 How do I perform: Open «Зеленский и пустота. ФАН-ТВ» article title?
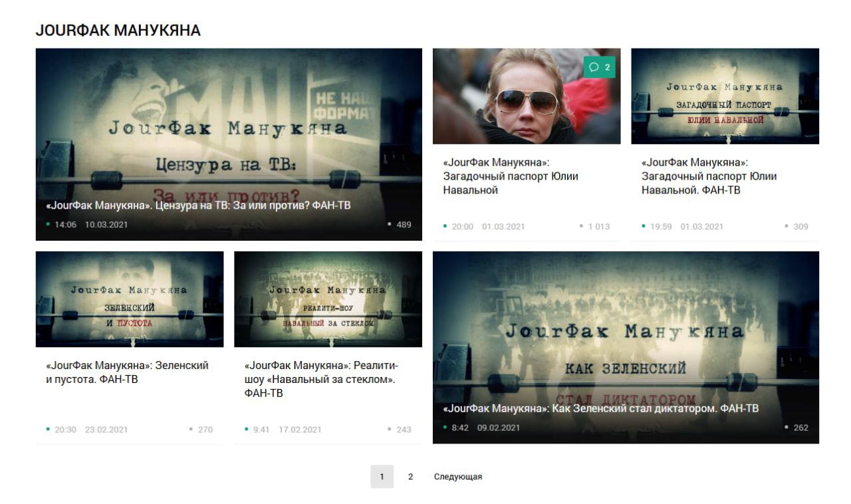pos(128,372)
